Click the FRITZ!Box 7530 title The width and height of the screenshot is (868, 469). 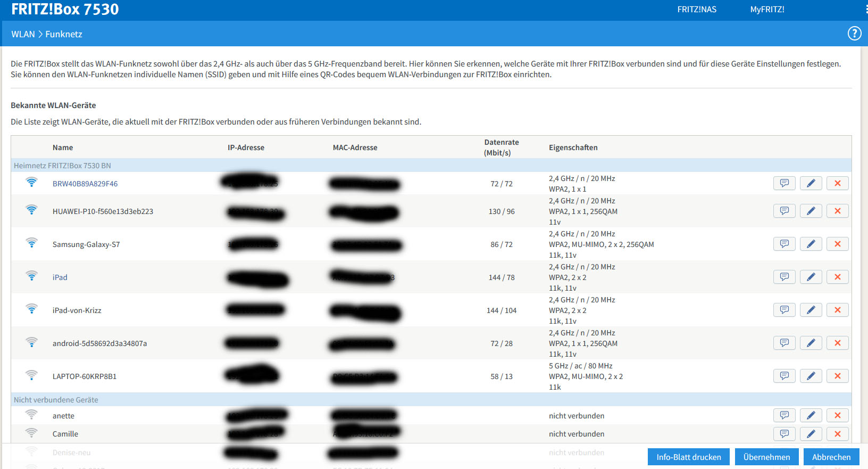[x=65, y=9]
